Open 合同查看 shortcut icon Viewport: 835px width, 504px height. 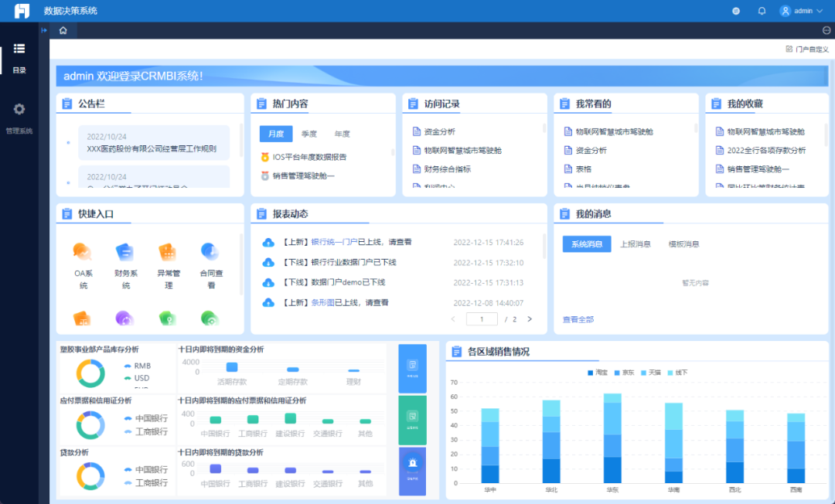coord(210,252)
